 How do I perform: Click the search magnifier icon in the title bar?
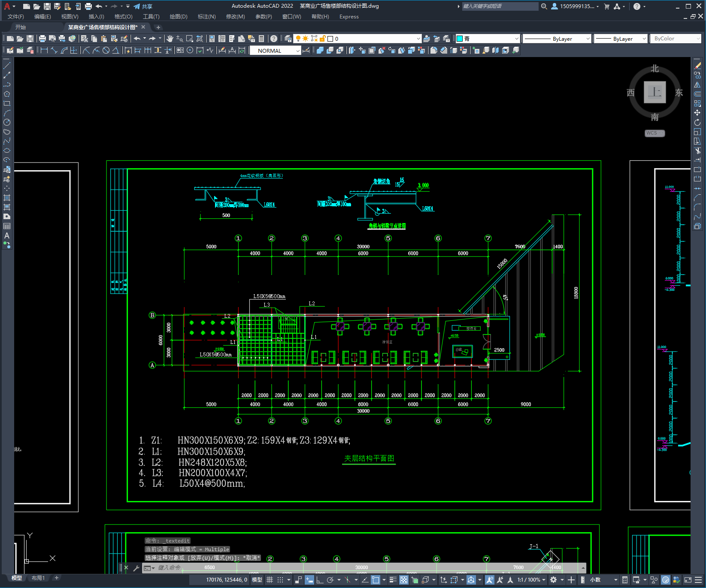point(544,6)
